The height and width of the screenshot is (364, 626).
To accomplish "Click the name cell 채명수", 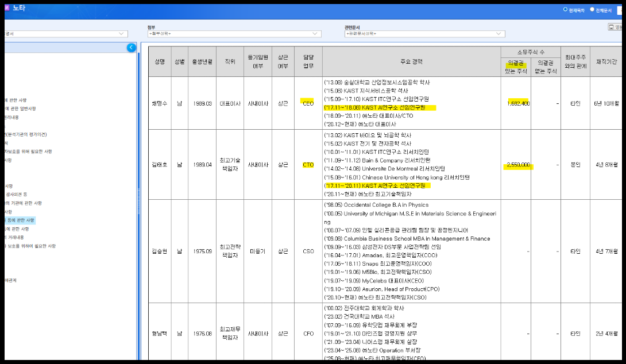I will (x=160, y=103).
